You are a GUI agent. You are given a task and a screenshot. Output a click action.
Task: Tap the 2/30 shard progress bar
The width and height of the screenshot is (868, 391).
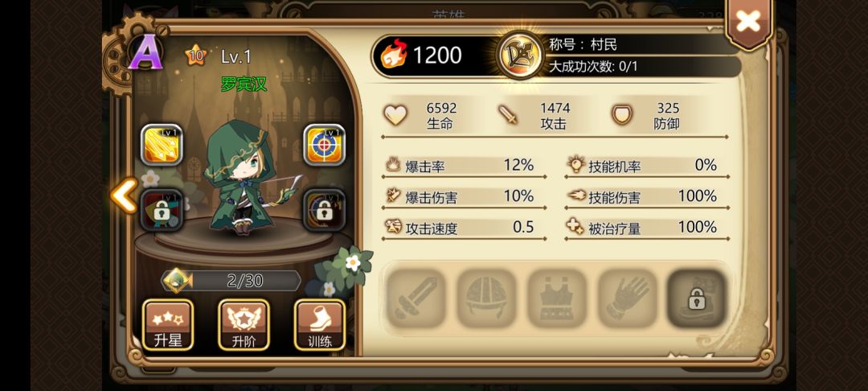[231, 281]
